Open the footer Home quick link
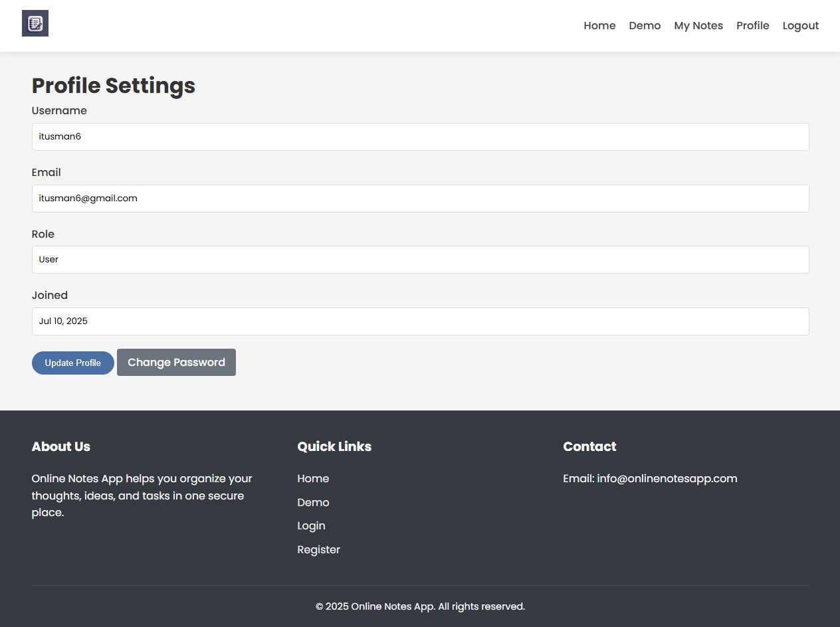This screenshot has height=627, width=840. pyautogui.click(x=313, y=479)
